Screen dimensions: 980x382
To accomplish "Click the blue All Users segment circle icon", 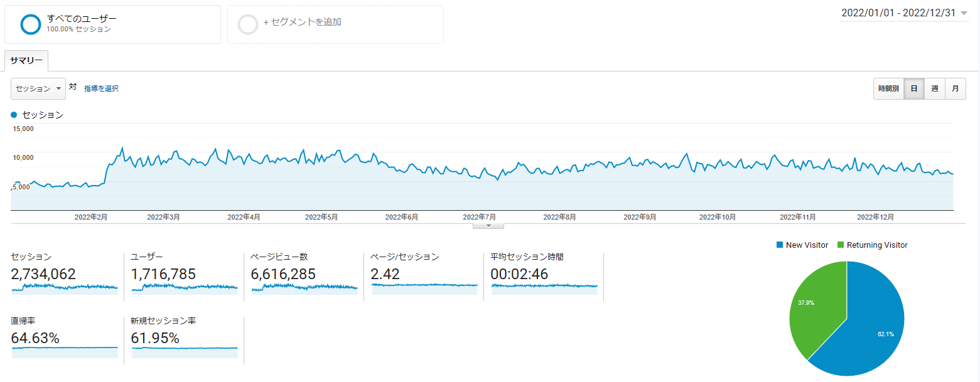I will 30,24.
